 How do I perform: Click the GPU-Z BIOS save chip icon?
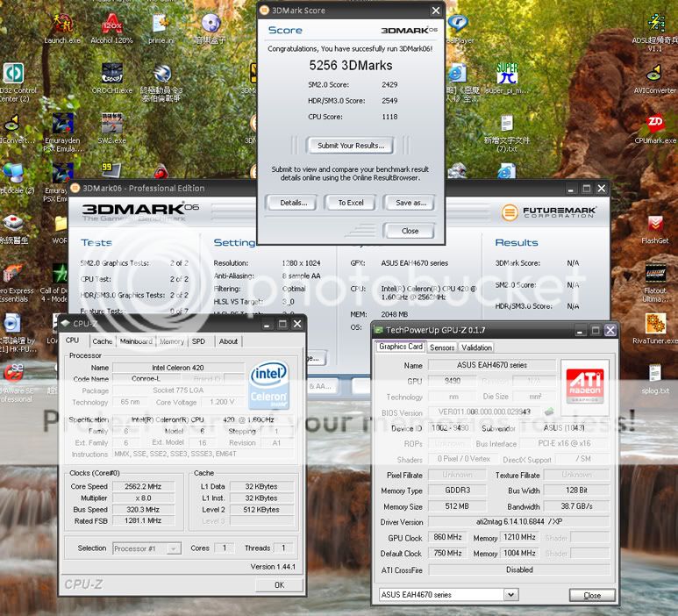point(549,412)
